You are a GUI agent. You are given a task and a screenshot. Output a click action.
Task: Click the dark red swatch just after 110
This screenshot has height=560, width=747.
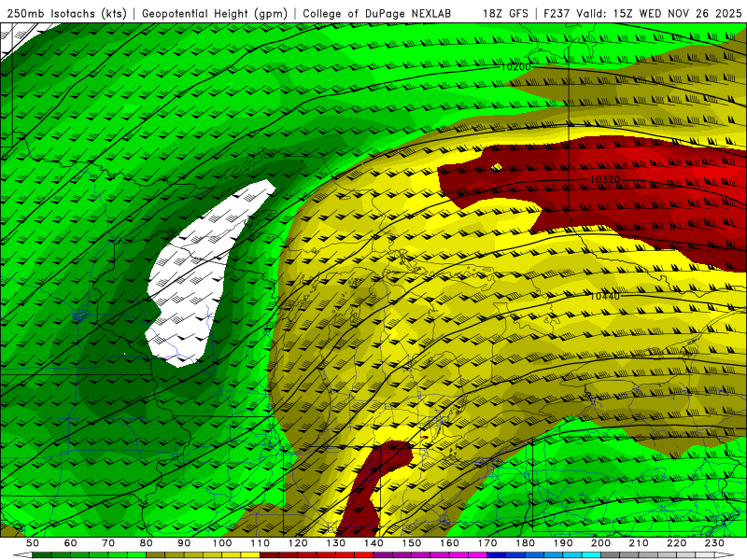click(269, 554)
